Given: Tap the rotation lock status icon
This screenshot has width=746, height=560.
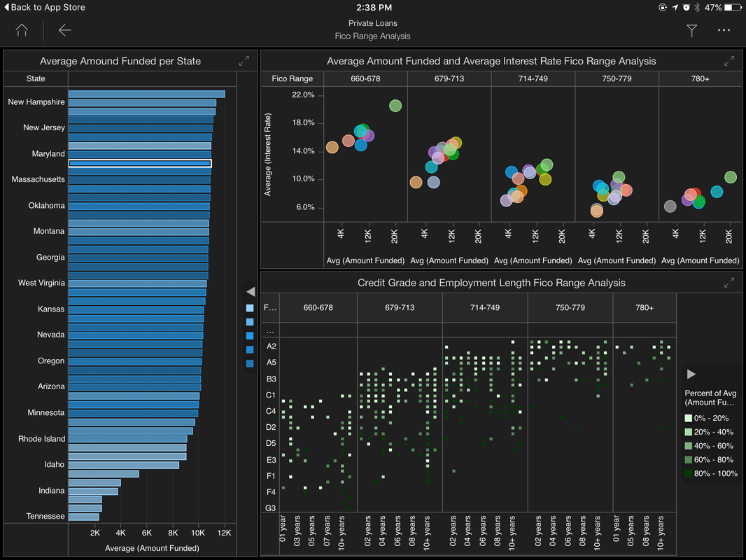Looking at the screenshot, I should 662,7.
